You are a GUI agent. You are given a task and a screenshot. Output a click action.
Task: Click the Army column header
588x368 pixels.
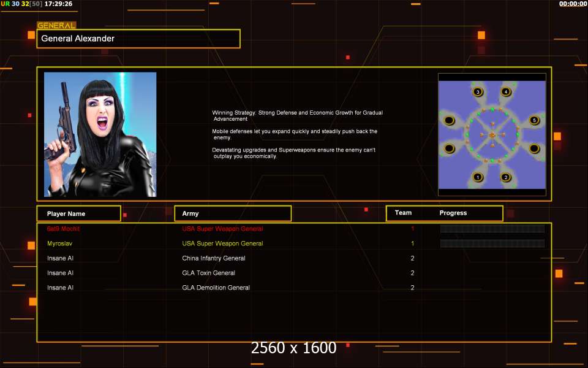233,213
